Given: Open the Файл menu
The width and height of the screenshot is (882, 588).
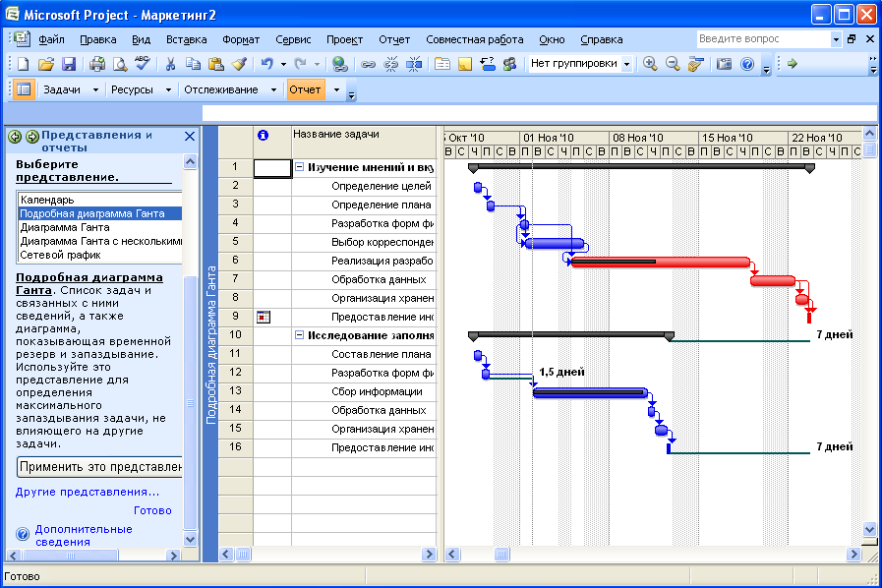Looking at the screenshot, I should [x=51, y=39].
